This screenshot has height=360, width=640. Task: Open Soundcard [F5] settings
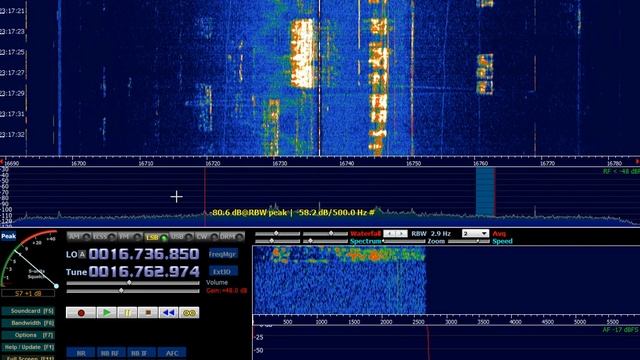click(x=28, y=311)
